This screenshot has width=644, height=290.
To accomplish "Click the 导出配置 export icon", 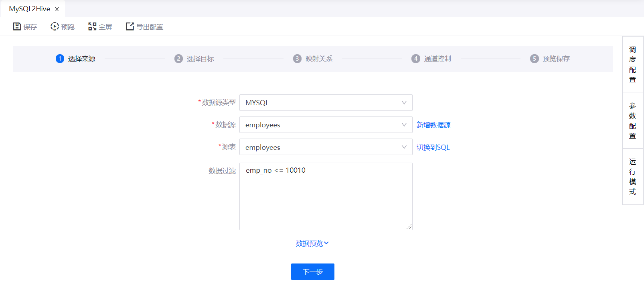I will tap(130, 27).
